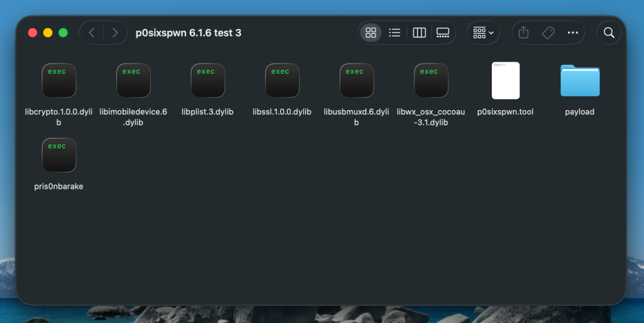Screen dimensions: 644x323
Task: Open the Finder search
Action: 609,33
